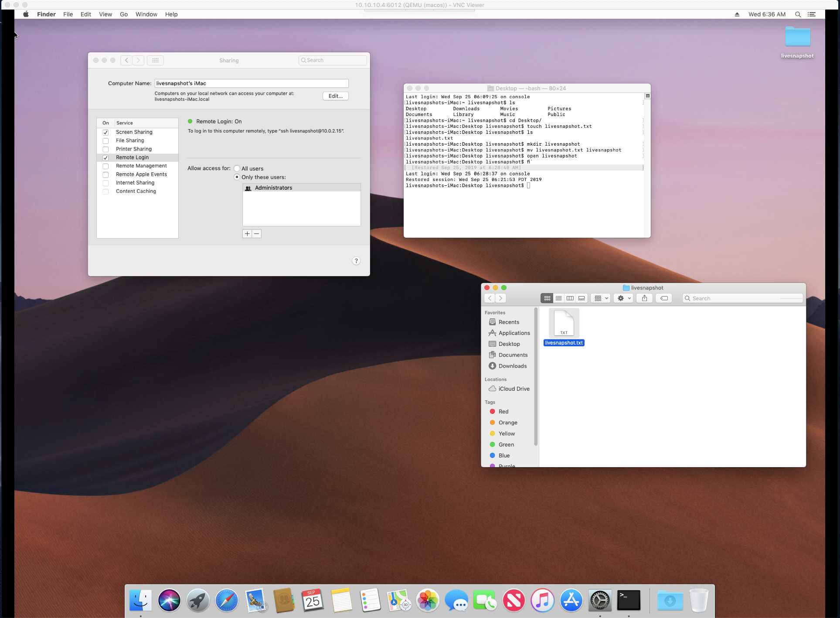Click the Edit... button for computer name

point(335,96)
